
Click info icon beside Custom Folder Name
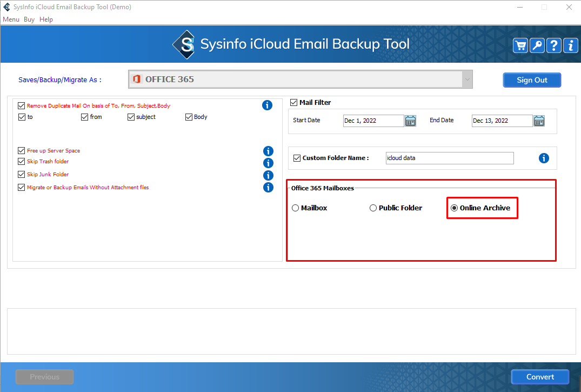pos(544,158)
